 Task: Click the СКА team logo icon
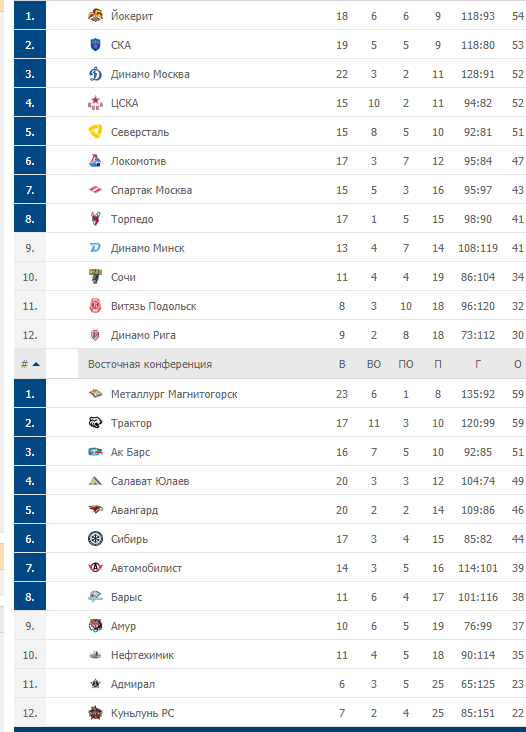[95, 45]
